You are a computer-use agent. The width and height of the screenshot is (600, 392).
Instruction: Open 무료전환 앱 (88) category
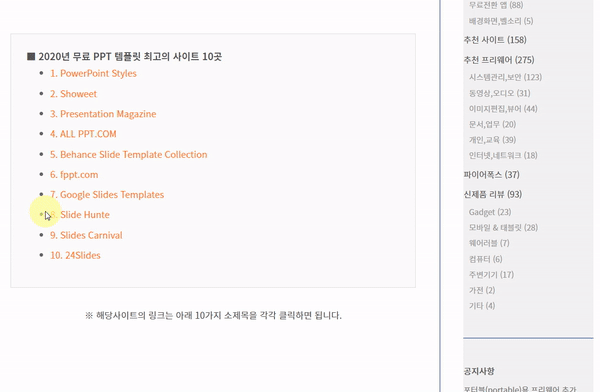(496, 5)
